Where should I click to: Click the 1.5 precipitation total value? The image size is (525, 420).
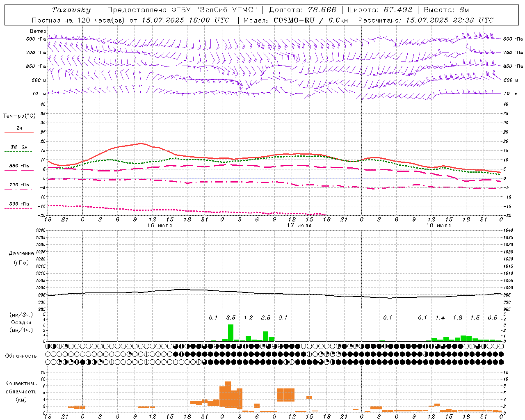(475, 317)
